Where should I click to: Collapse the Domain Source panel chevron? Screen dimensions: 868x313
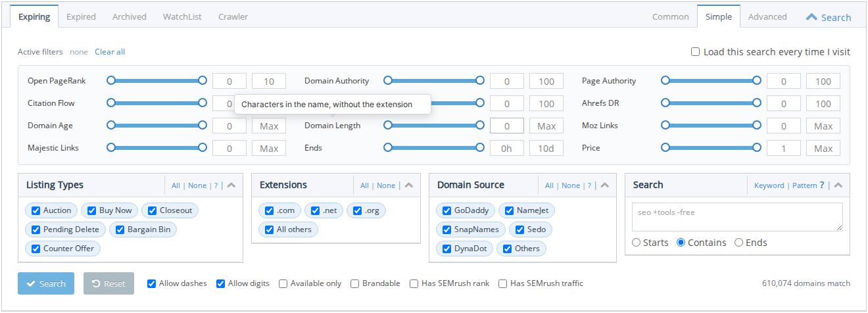604,185
